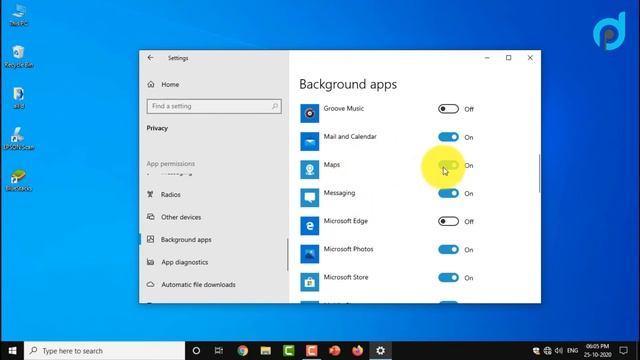Open PowerPoint from the taskbar
This screenshot has height=360, width=640.
[335, 351]
